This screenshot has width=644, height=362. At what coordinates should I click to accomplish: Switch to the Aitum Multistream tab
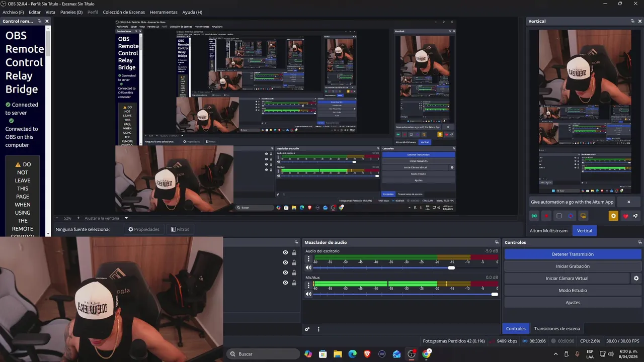pos(548,230)
